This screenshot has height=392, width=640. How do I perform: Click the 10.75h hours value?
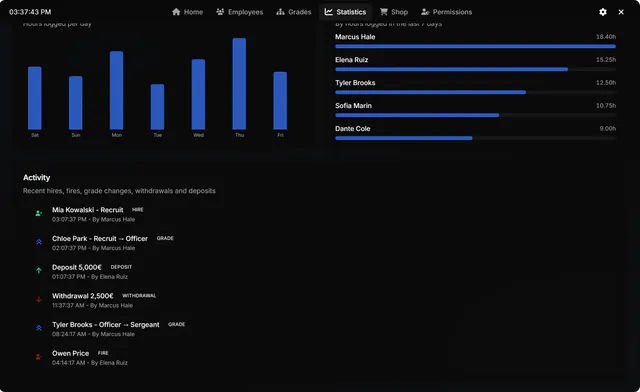coord(606,105)
